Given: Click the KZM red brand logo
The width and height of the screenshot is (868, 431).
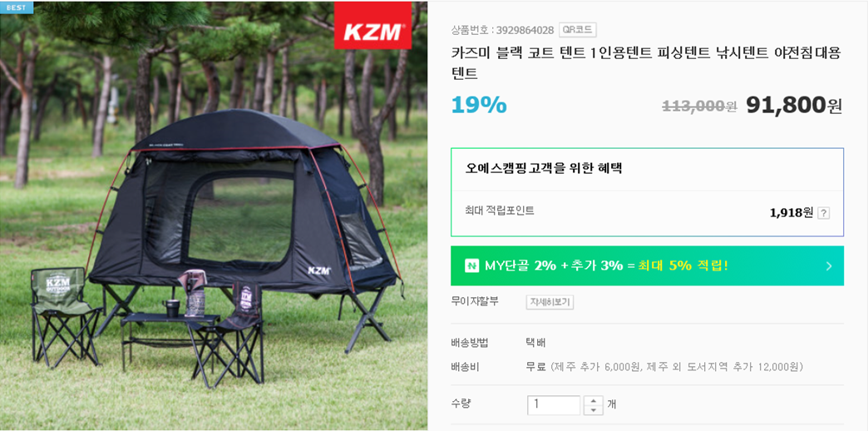Looking at the screenshot, I should pyautogui.click(x=372, y=25).
